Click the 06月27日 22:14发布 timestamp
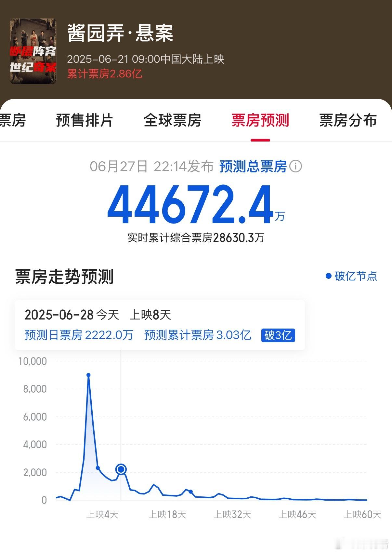This screenshot has height=553, width=392. coord(151,167)
